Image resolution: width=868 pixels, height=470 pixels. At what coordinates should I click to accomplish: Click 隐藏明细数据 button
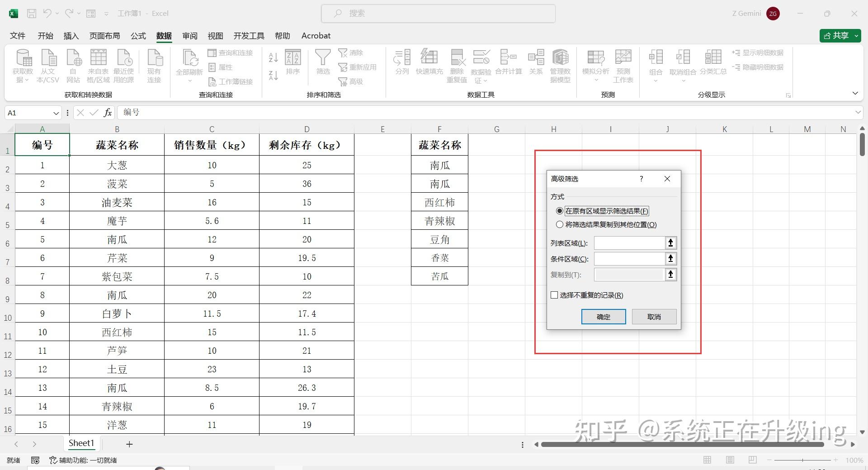coord(758,67)
